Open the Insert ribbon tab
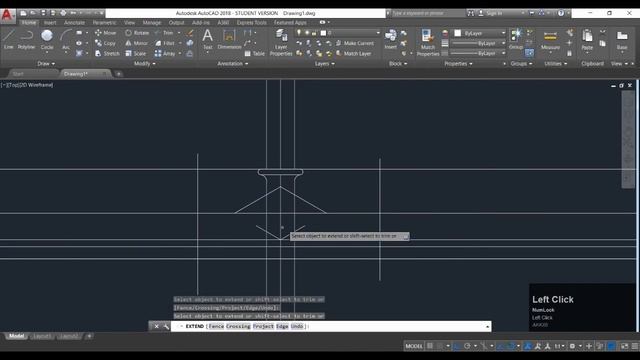Image resolution: width=640 pixels, height=360 pixels. pos(50,22)
